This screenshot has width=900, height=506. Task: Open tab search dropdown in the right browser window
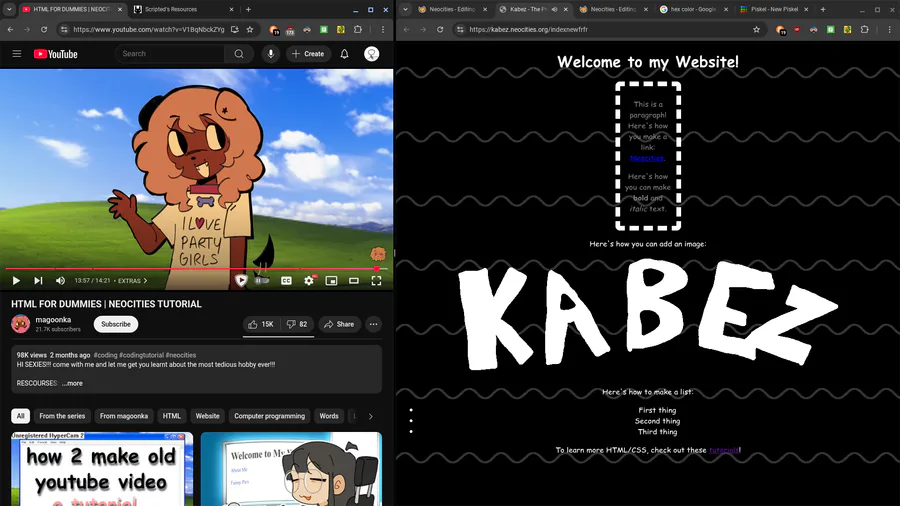click(405, 9)
